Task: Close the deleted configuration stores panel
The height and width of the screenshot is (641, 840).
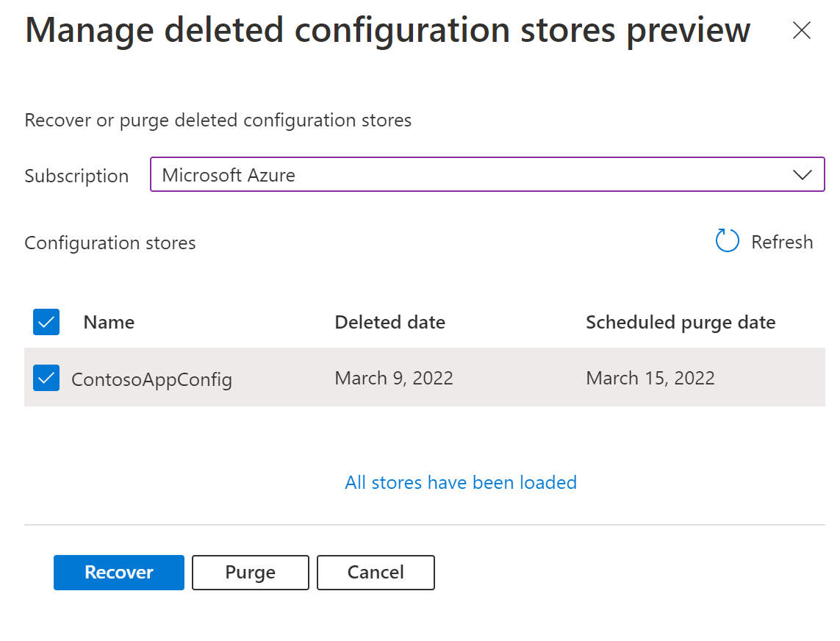Action: pyautogui.click(x=801, y=30)
